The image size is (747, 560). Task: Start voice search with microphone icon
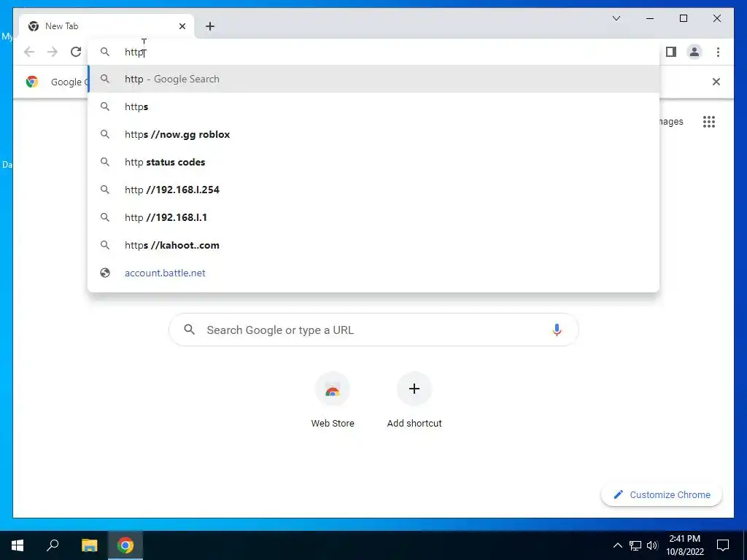coord(557,330)
